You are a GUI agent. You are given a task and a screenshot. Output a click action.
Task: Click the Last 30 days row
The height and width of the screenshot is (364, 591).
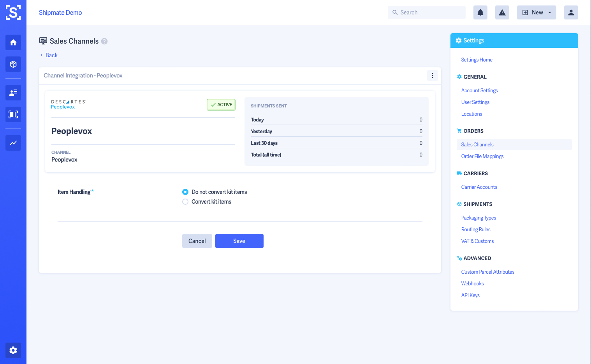[336, 143]
